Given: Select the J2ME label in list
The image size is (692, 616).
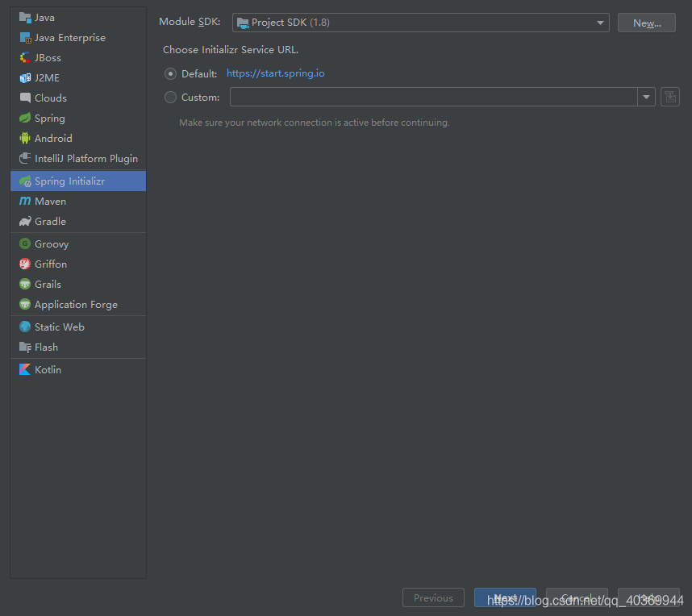Looking at the screenshot, I should coord(48,78).
